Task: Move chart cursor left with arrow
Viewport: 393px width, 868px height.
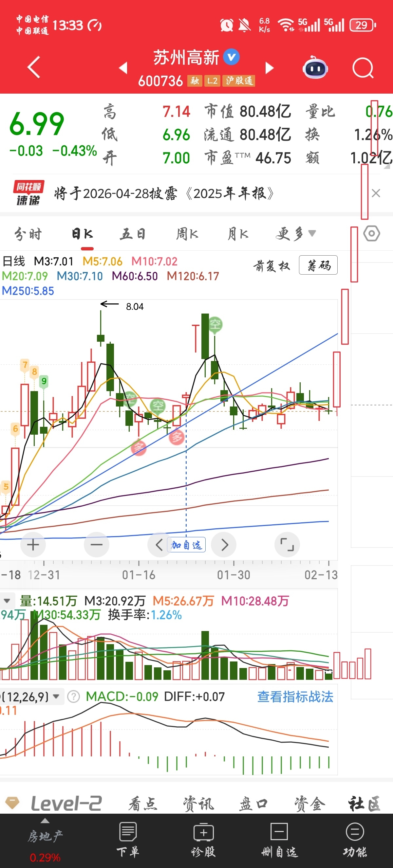Action: (x=159, y=545)
